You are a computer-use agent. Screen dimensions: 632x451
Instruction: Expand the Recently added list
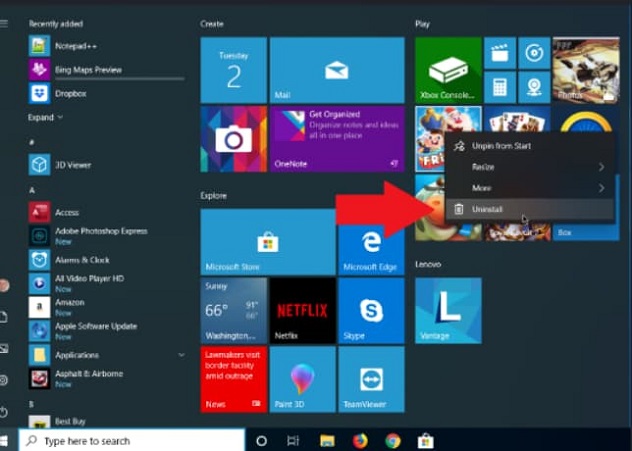(45, 117)
